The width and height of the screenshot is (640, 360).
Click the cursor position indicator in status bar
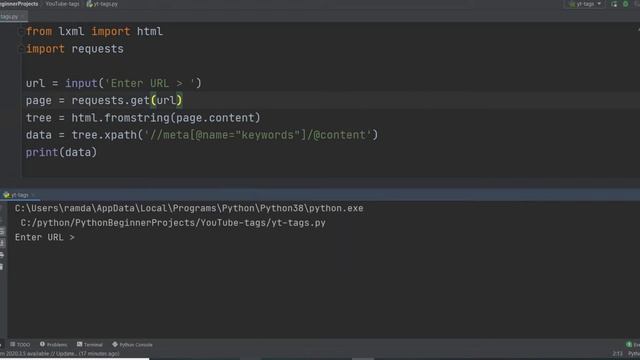[x=617, y=353]
